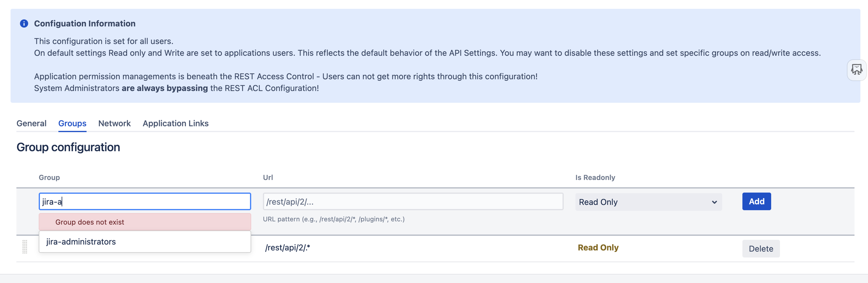Screen dimensions: 868x283
Task: Expand the Read Only access dropdown
Action: click(x=648, y=202)
